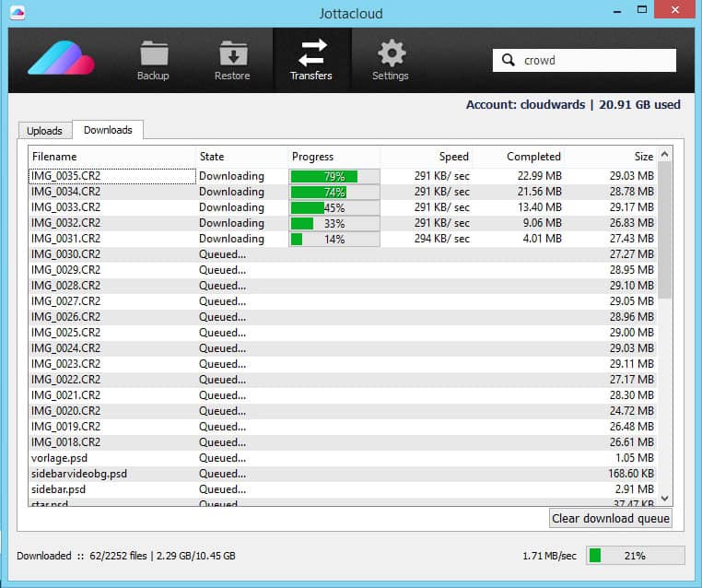Open the Backup section
This screenshot has width=702, height=588.
click(x=153, y=61)
